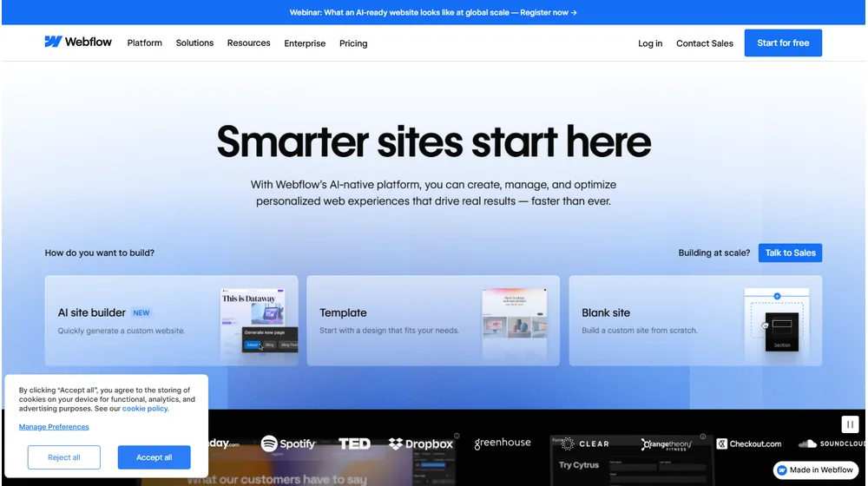868x486 pixels.
Task: Click the Greenhouse logo in the carousel
Action: [503, 443]
